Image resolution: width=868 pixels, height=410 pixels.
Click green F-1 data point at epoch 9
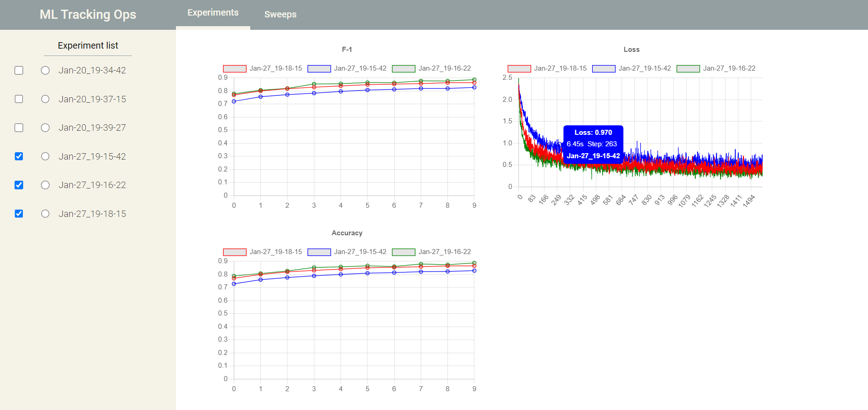[x=474, y=79]
